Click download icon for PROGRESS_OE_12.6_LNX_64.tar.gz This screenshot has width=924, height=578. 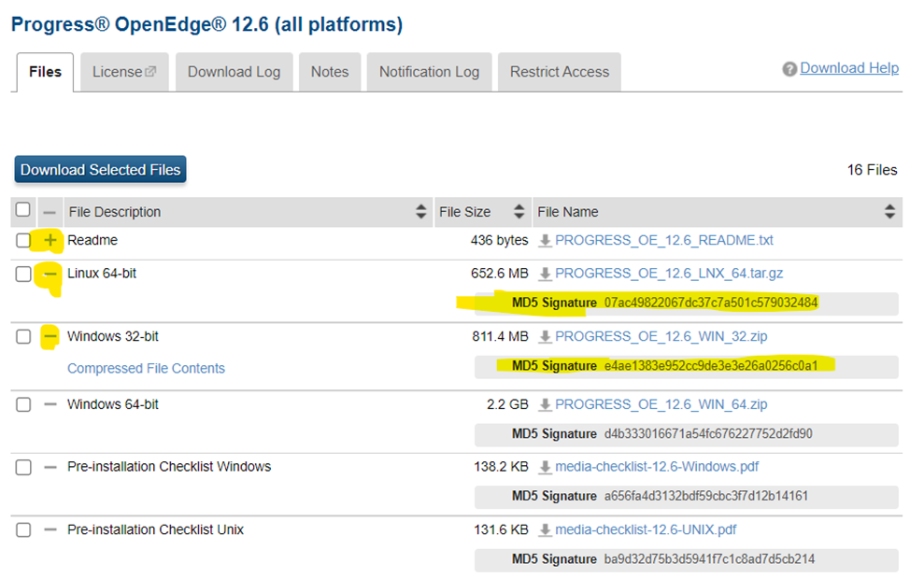click(x=543, y=273)
